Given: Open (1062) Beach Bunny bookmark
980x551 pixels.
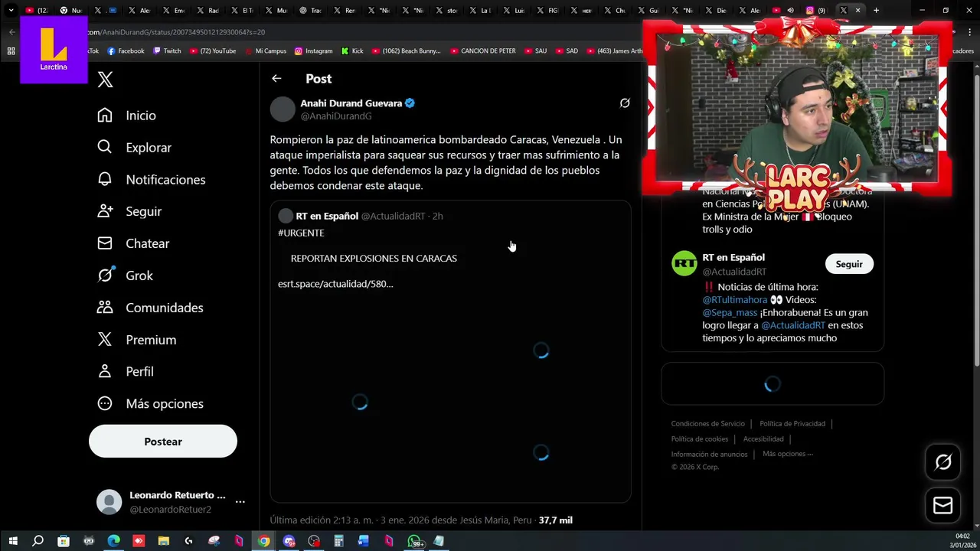Looking at the screenshot, I should (x=407, y=51).
